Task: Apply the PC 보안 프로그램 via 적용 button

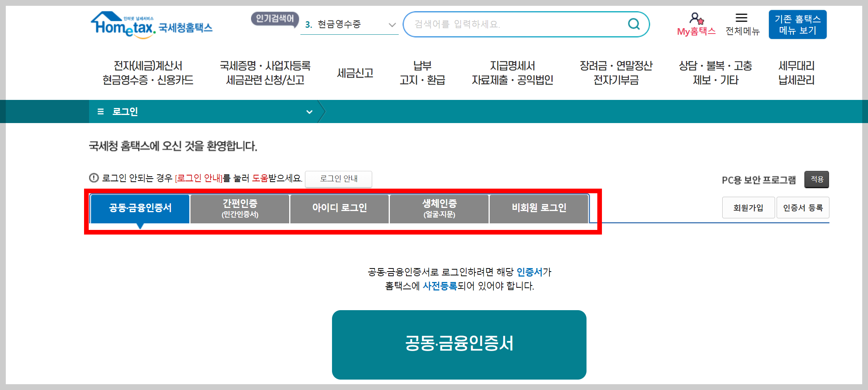Action: pyautogui.click(x=816, y=179)
